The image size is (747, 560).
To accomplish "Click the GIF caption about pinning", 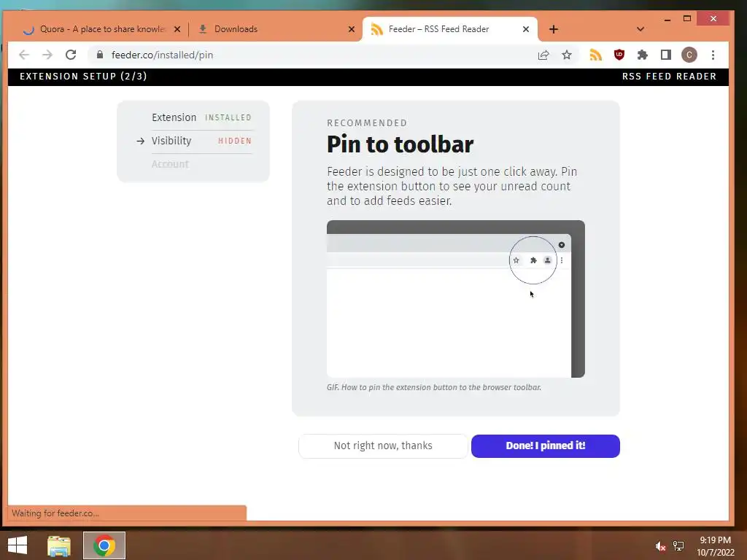I will pyautogui.click(x=434, y=387).
